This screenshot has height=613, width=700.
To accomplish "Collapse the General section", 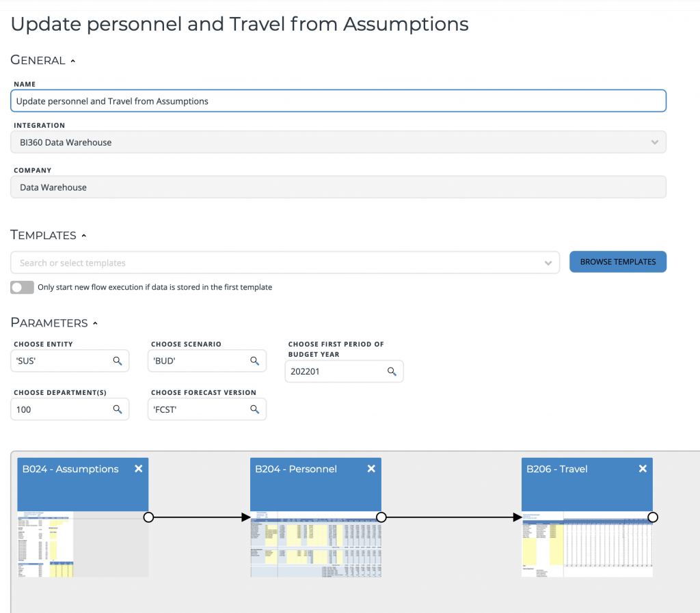I will tap(73, 61).
